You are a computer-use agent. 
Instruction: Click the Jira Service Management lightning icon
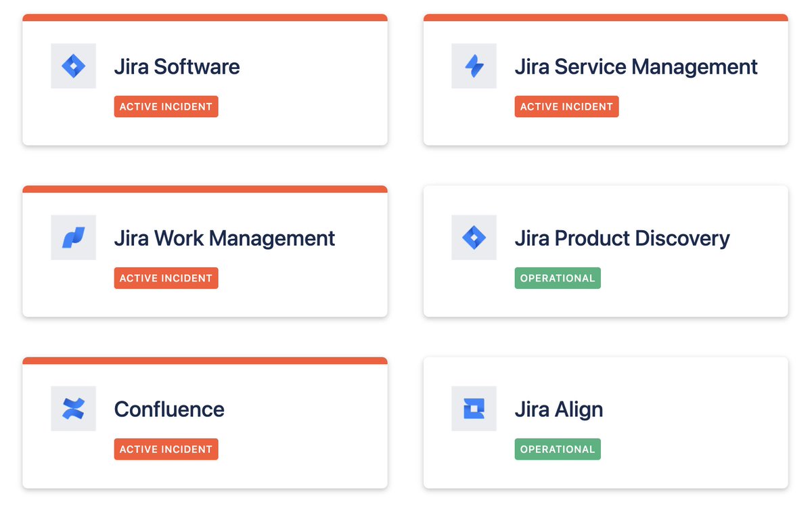point(474,66)
